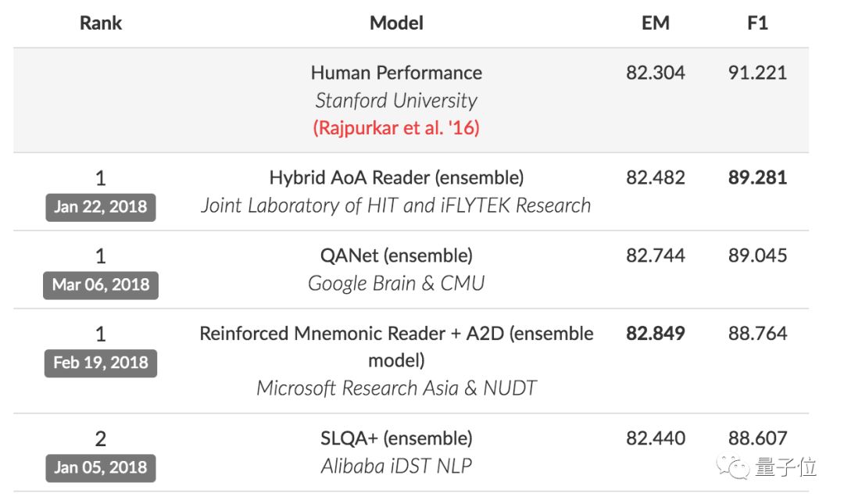Click the Human Performance row title
Viewport: 844px width, 504px height.
tap(396, 73)
